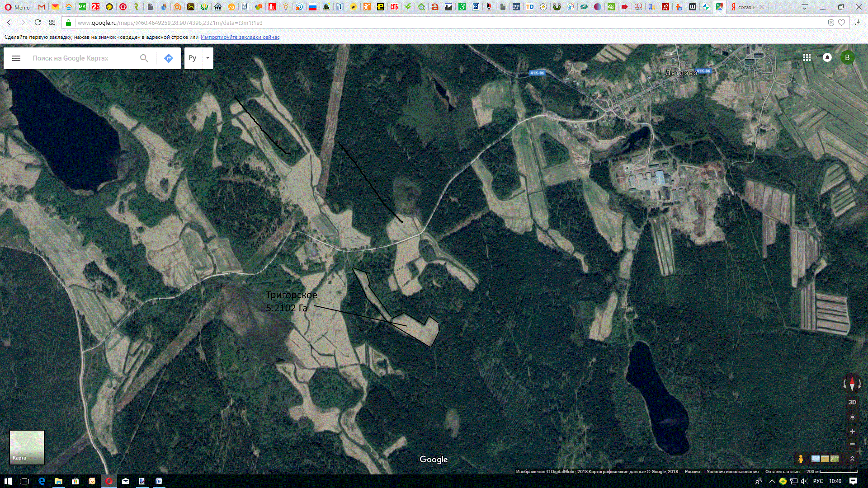The height and width of the screenshot is (488, 868).
Task: Switch to the 'TD' pinned tab
Action: click(530, 7)
